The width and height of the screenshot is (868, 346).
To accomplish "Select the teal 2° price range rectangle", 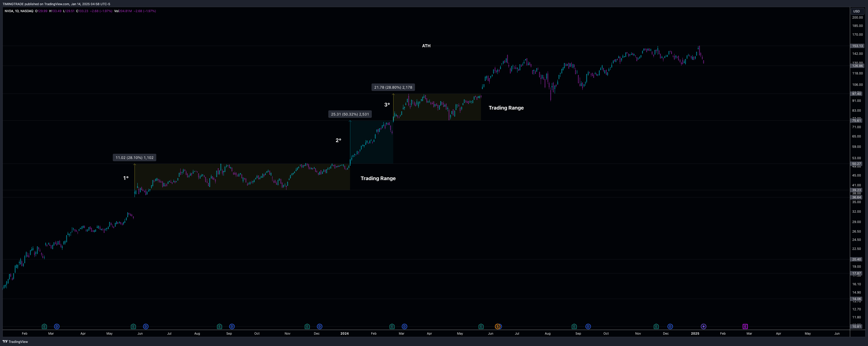I will 372,142.
